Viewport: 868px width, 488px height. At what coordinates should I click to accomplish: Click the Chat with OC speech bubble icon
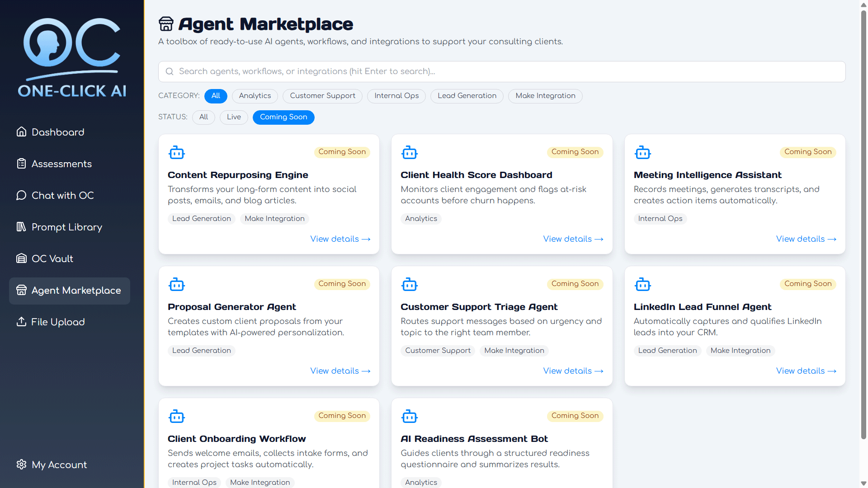click(x=21, y=195)
